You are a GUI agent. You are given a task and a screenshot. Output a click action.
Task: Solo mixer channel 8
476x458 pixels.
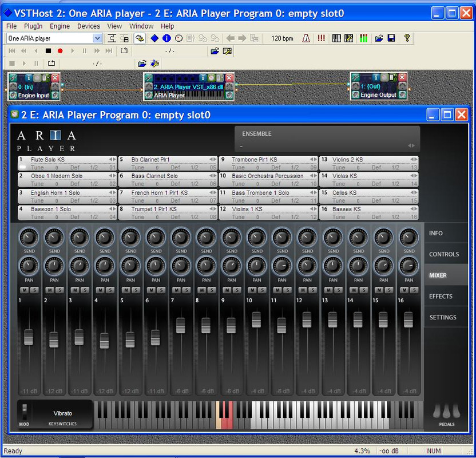(x=212, y=290)
